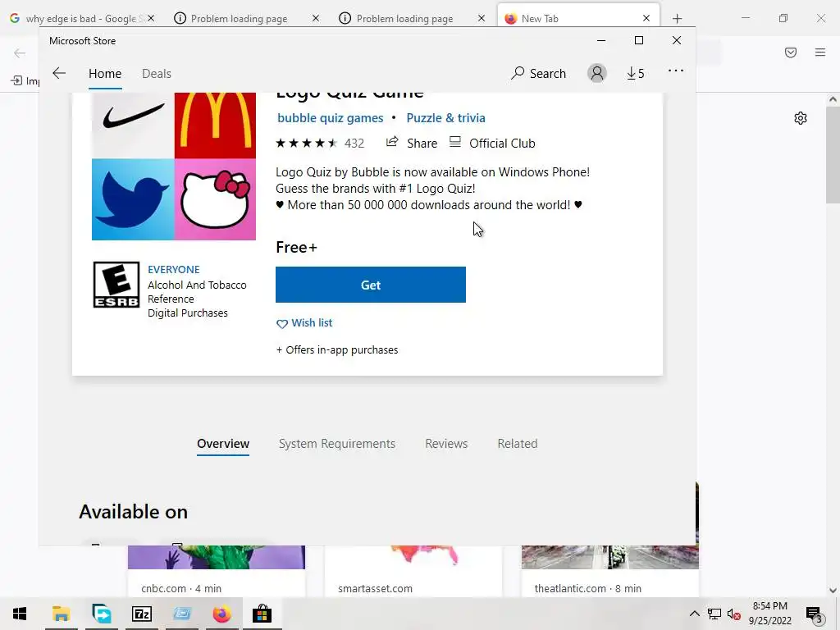Open the cnbc.com article card

217,572
